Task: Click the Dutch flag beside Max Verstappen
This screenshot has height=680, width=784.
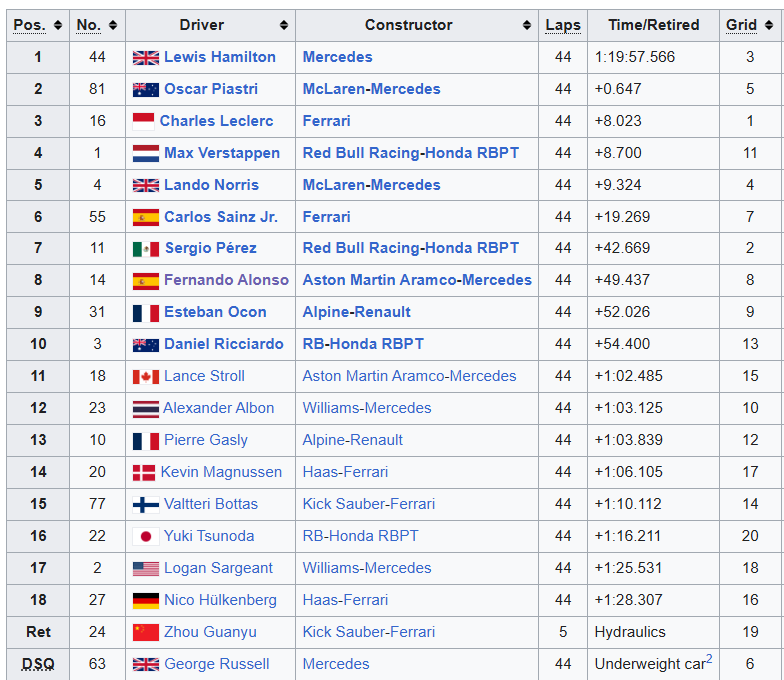Action: tap(146, 154)
